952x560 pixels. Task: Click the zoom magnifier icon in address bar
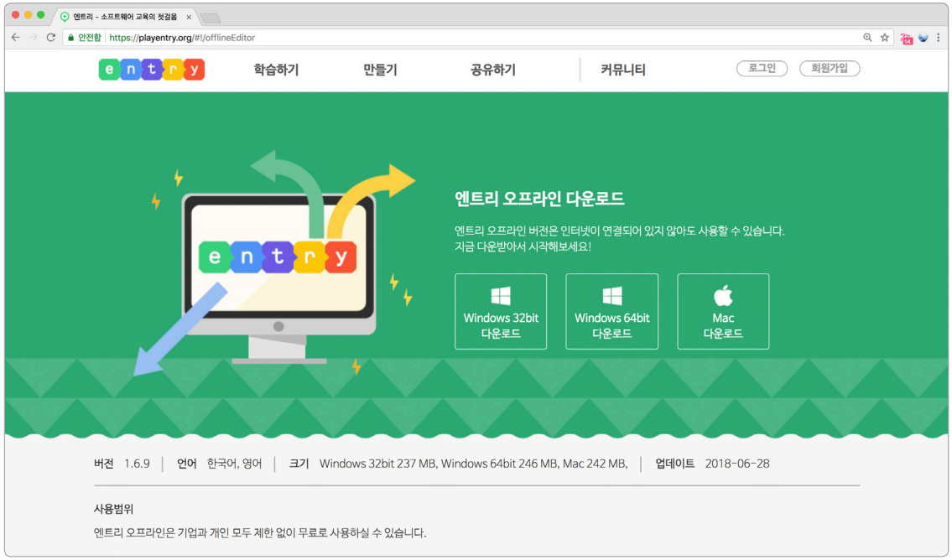pos(867,38)
